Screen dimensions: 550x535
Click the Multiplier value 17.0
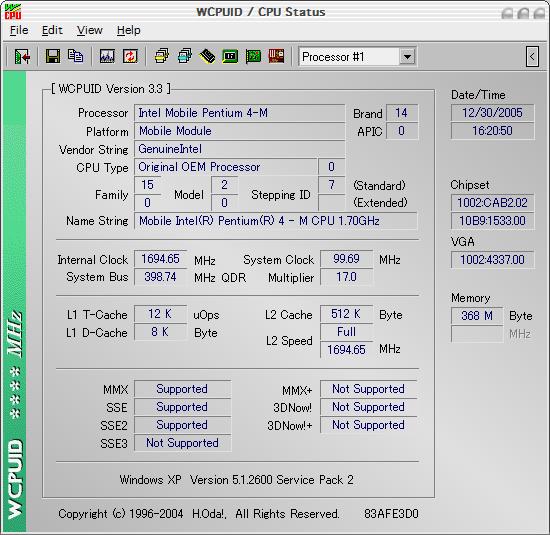point(347,277)
